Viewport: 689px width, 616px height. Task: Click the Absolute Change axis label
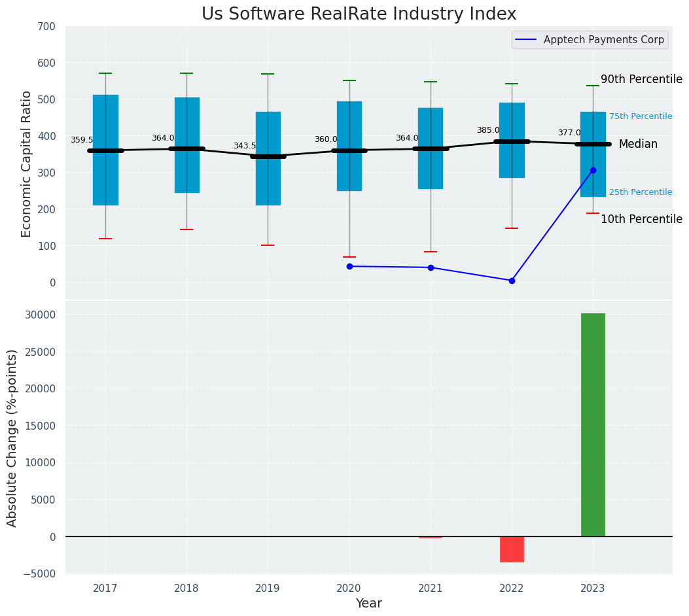pyautogui.click(x=12, y=437)
